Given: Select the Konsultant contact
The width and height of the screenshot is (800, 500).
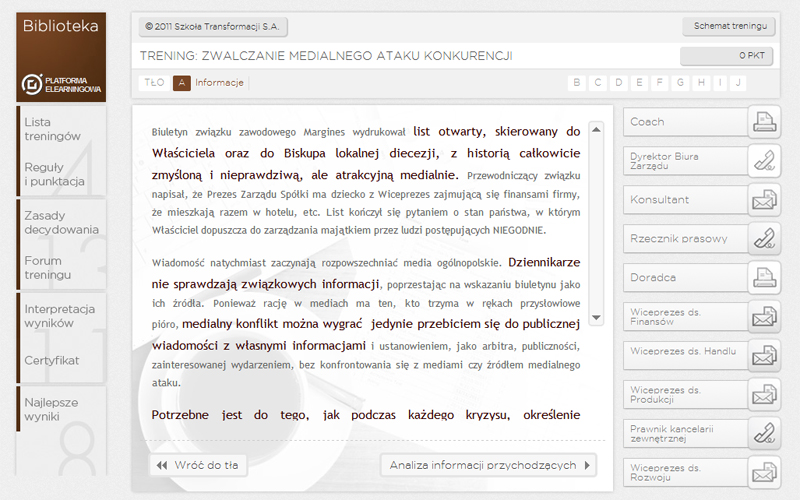Looking at the screenshot, I should point(686,199).
